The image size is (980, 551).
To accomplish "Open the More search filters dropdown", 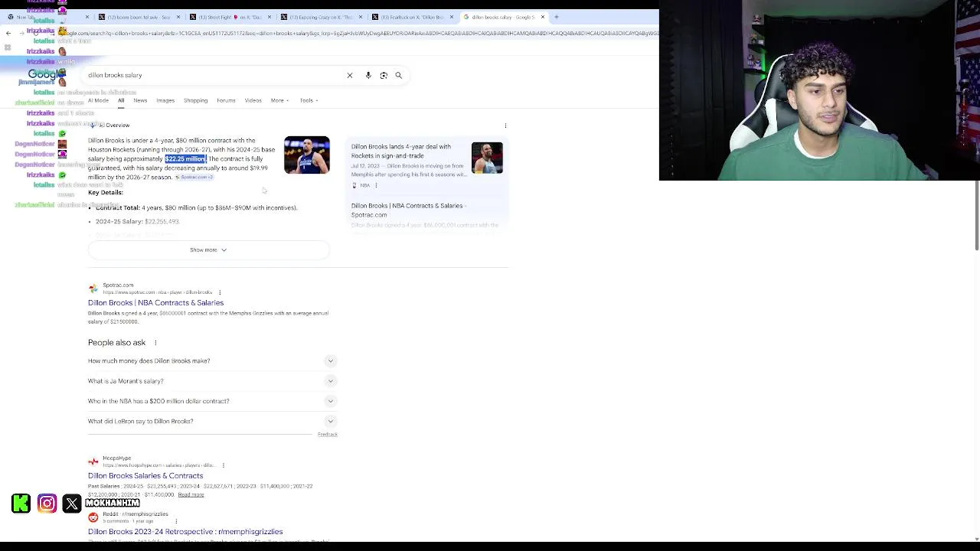I will pos(279,100).
